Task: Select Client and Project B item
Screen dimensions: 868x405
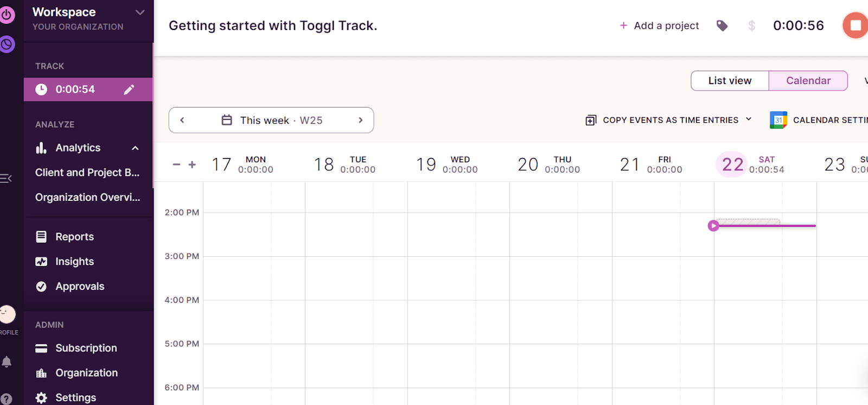Action: 87,172
